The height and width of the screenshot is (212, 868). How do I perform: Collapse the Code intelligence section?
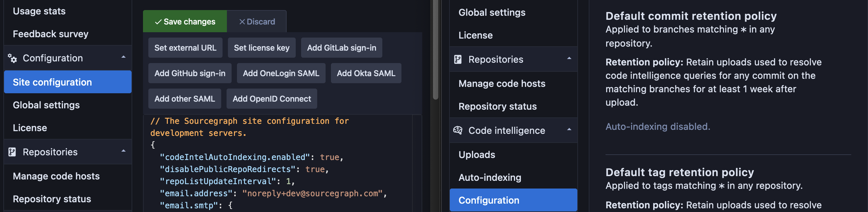tap(569, 129)
